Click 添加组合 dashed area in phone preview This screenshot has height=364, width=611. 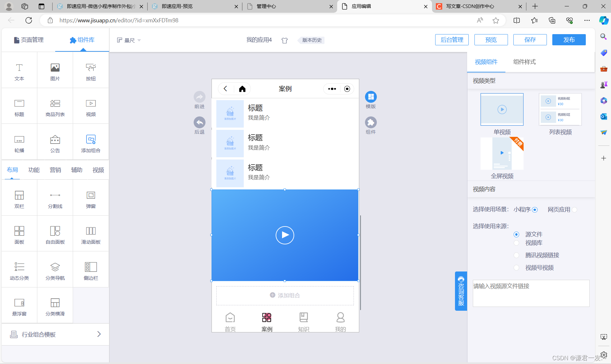(x=285, y=295)
